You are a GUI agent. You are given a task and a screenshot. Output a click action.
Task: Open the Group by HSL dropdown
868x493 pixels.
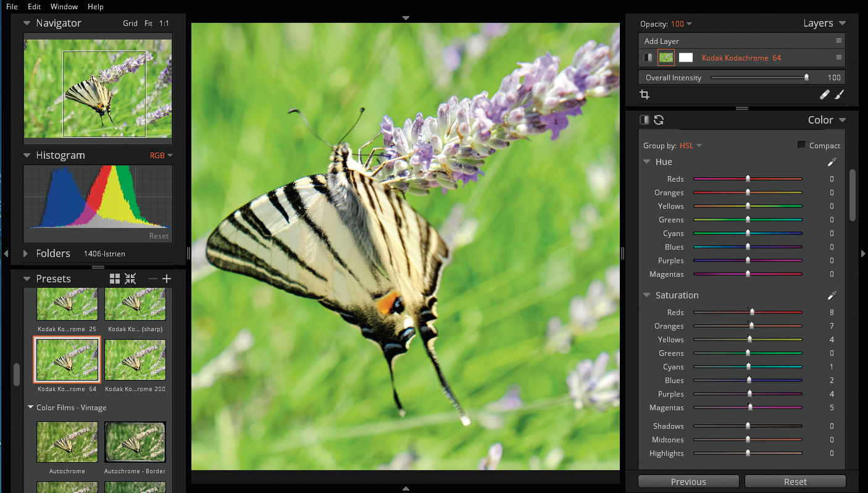pos(690,146)
